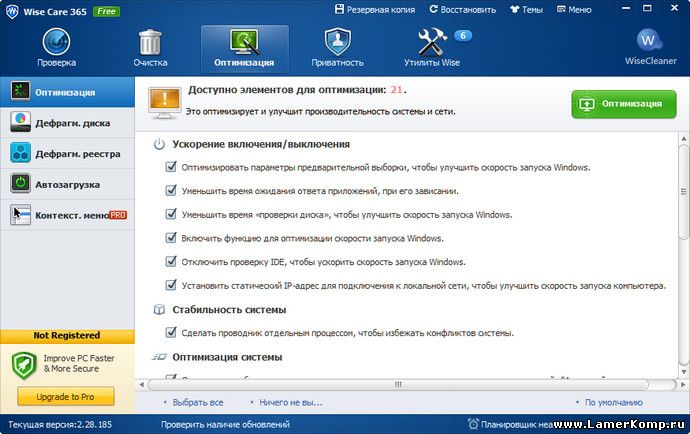
Task: Click the red 21 items count
Action: pos(396,89)
